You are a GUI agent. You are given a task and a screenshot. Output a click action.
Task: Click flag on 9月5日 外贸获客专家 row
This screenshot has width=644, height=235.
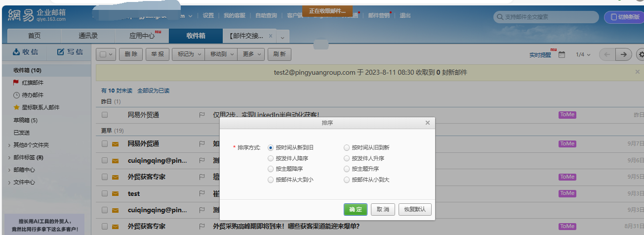[x=201, y=177]
